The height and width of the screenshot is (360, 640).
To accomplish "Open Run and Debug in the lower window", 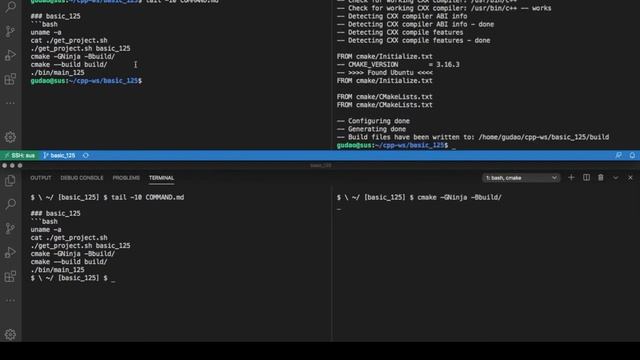I will coord(10,252).
